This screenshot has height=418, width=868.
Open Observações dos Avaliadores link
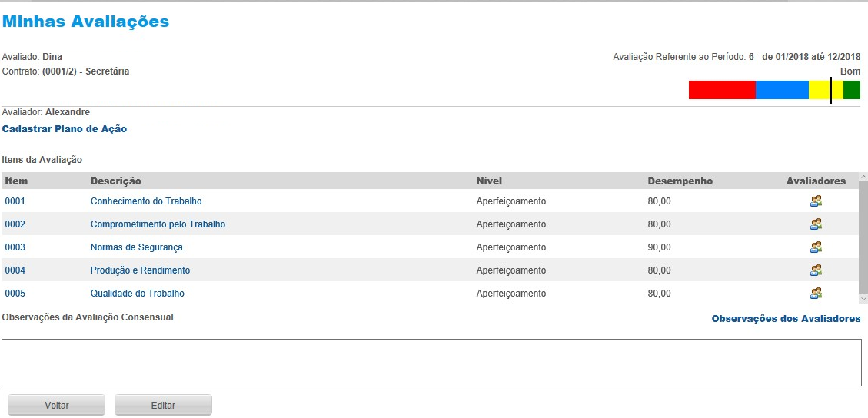point(786,318)
